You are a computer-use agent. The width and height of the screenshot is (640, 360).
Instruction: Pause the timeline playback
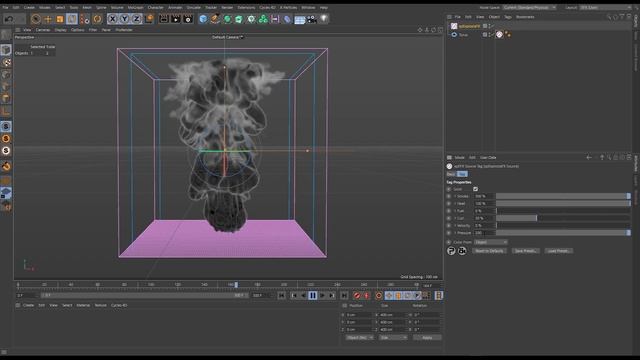313,296
